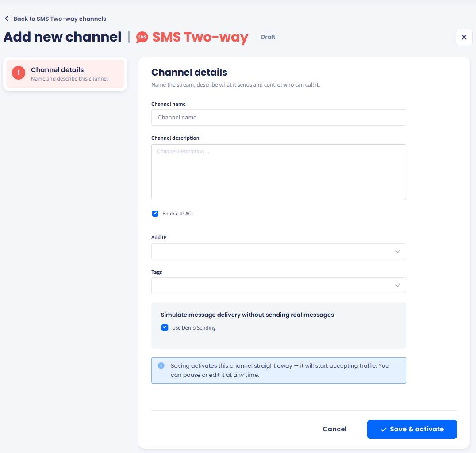Viewport: 476px width, 453px height.
Task: Select the Channel details step
Action: 65,74
